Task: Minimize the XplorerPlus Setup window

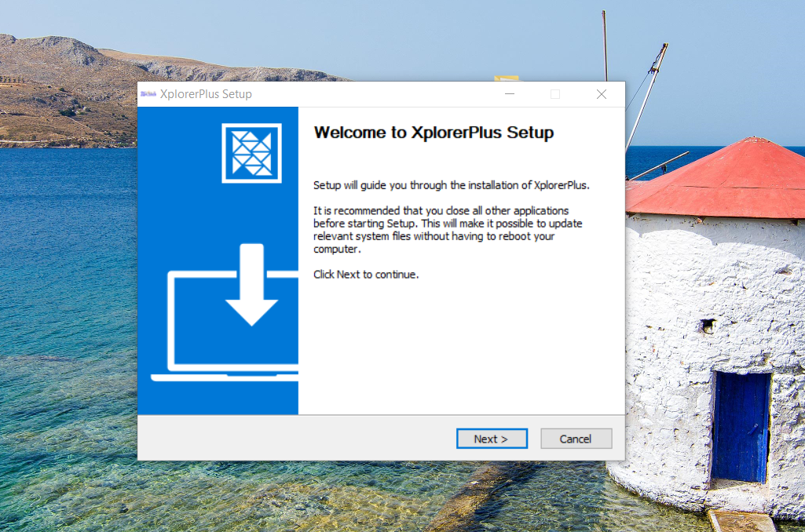Action: pyautogui.click(x=510, y=94)
